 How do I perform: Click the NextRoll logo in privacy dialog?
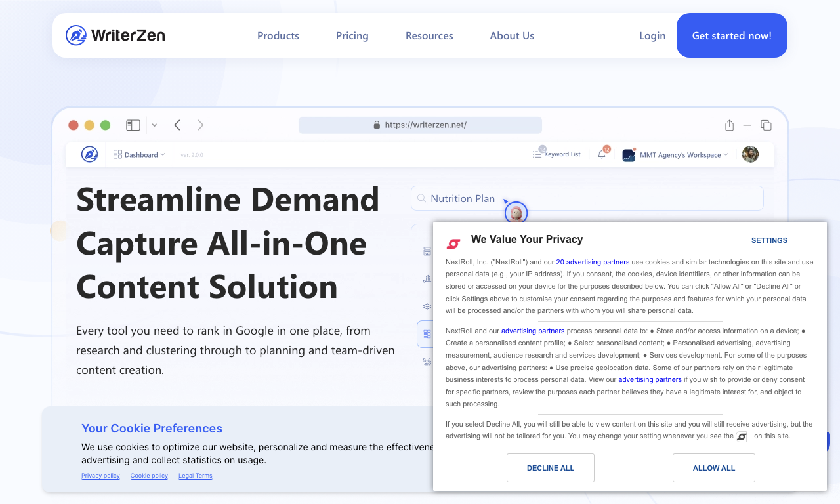(453, 243)
